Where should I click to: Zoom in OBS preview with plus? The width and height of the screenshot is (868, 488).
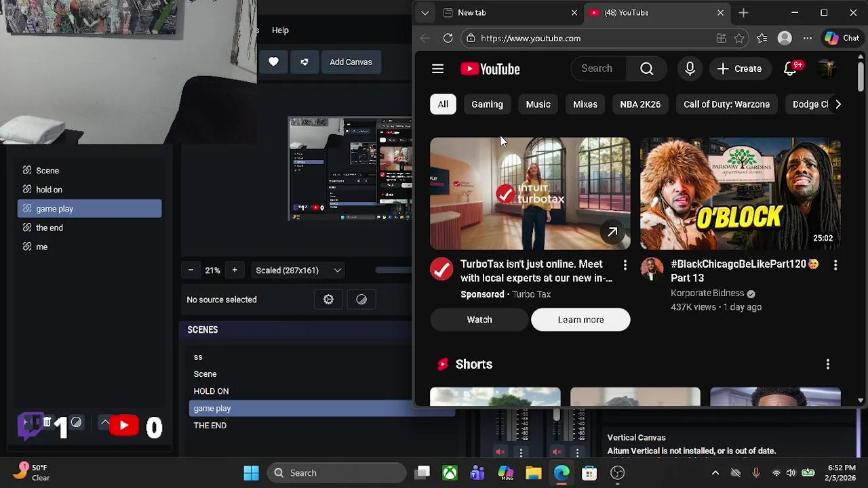pos(235,270)
